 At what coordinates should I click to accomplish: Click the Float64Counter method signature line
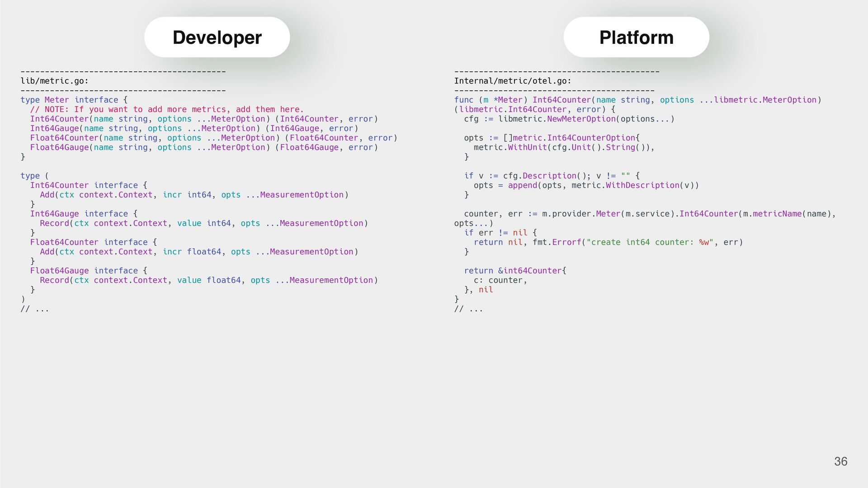coord(213,138)
